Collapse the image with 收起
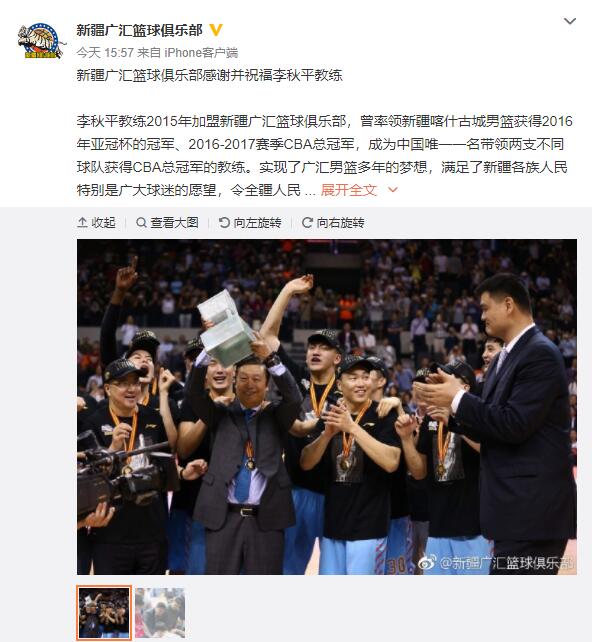Screen dimensions: 592x642 [x=96, y=223]
